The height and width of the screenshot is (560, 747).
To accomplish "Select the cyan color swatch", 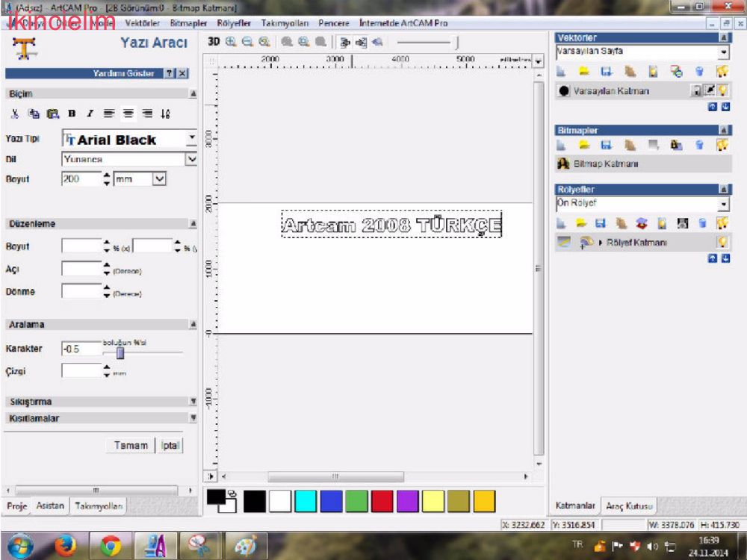I will click(x=306, y=502).
